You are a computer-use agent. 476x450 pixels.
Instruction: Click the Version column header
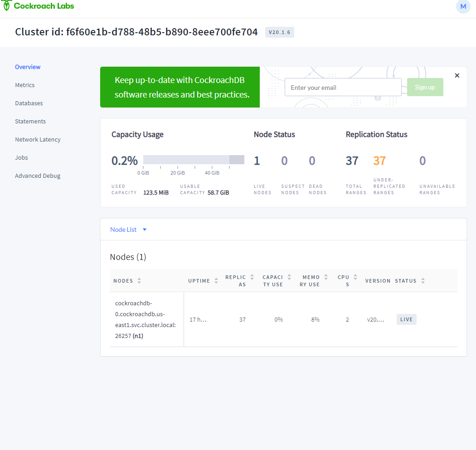click(378, 281)
